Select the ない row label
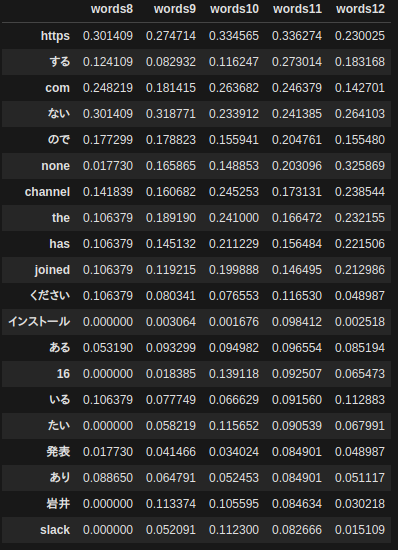This screenshot has height=550, width=398. [59, 114]
